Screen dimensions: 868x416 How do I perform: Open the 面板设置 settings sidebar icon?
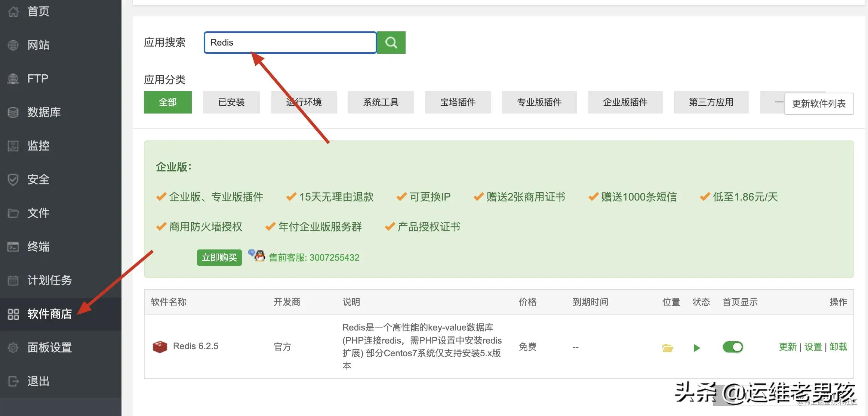[x=13, y=347]
